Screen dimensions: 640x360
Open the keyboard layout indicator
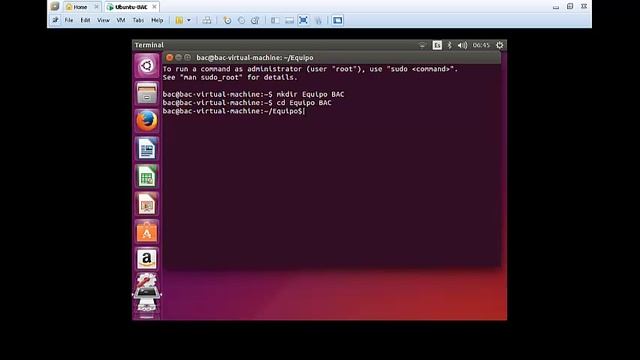click(x=437, y=45)
